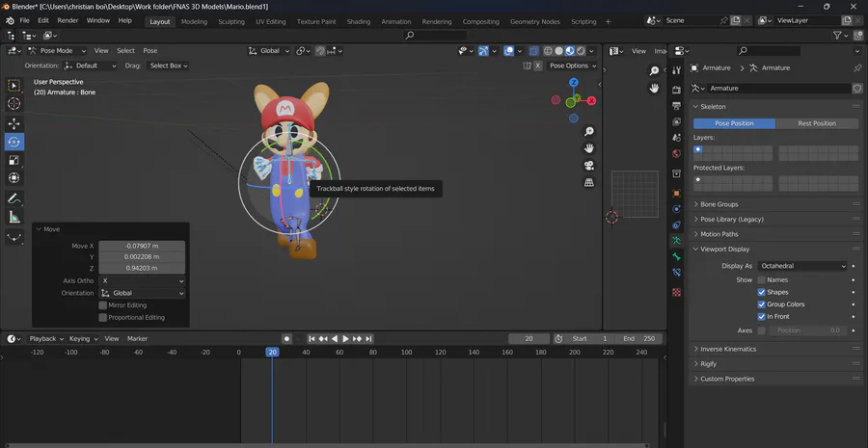Toggle snapping magnet in header
The image size is (868, 448).
pos(320,51)
